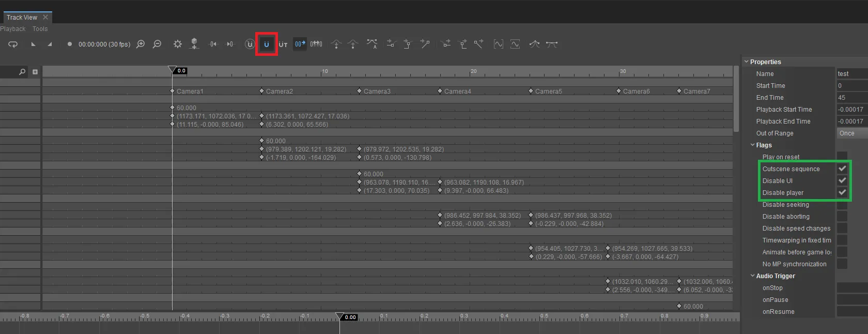Enable Timewarping in fixed time checkbox
Image resolution: width=868 pixels, height=334 pixels.
click(842, 240)
